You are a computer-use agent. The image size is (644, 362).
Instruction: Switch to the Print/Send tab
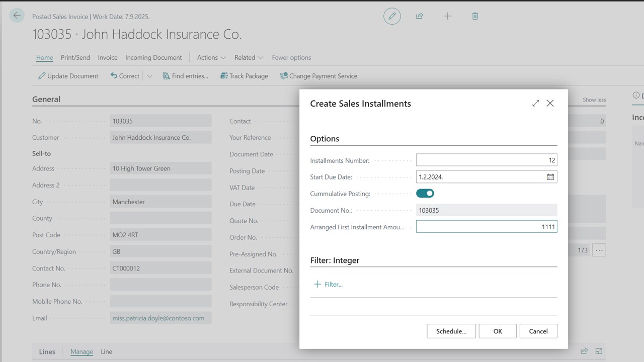click(75, 57)
